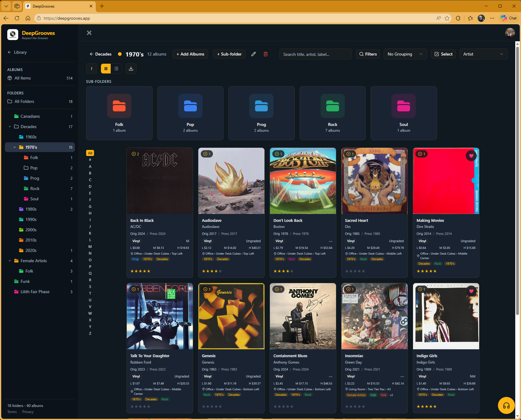Image resolution: width=521 pixels, height=420 pixels.
Task: Select the Funk folder
Action: click(40, 281)
